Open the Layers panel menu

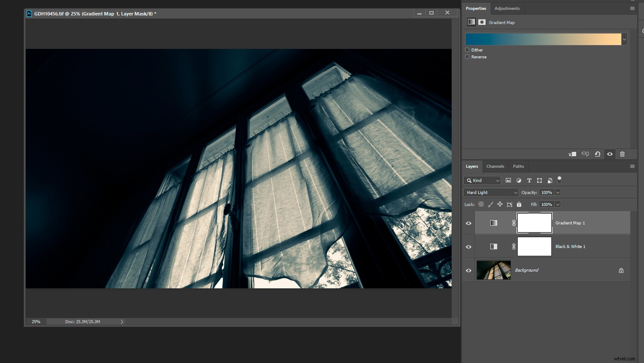click(632, 166)
